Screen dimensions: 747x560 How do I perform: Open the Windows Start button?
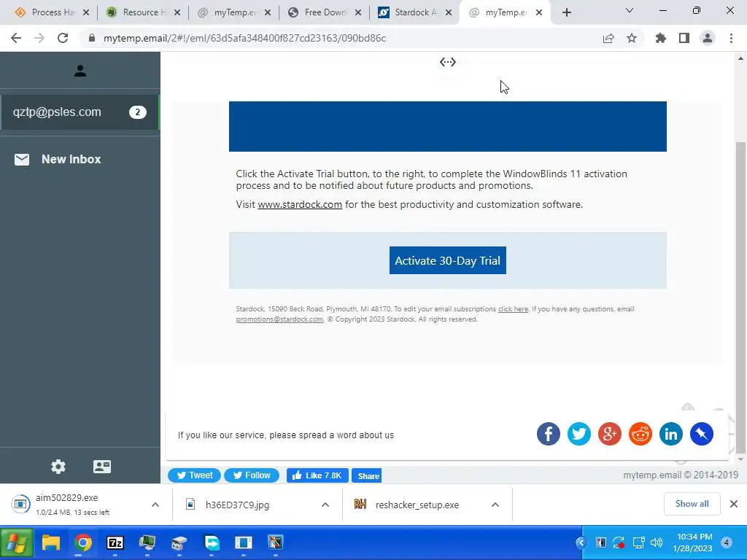(x=17, y=542)
